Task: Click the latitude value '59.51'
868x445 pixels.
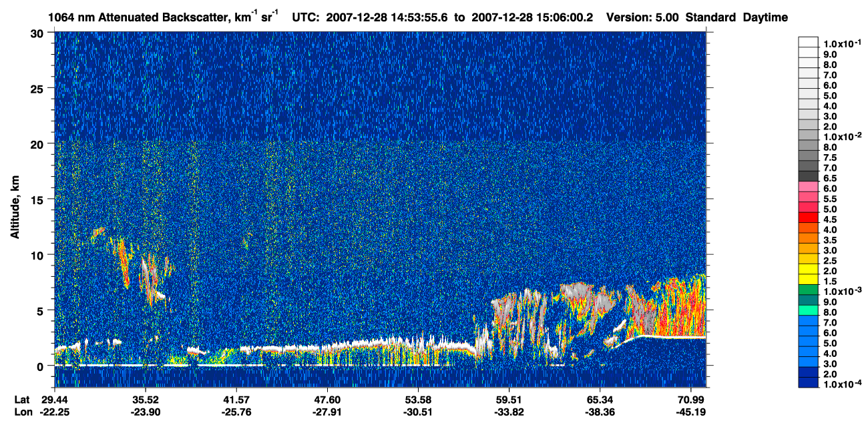Action: (x=508, y=400)
